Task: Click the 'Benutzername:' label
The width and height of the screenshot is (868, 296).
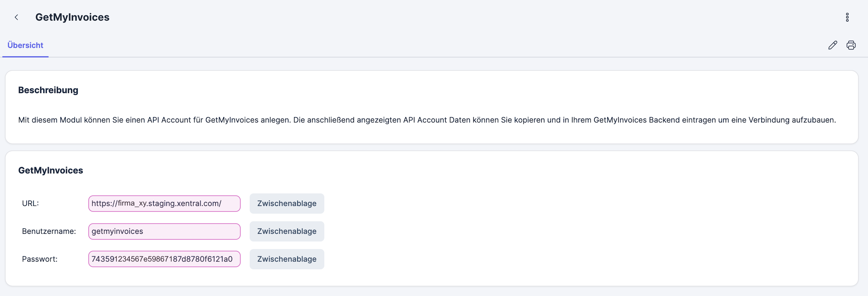Action: click(x=49, y=231)
